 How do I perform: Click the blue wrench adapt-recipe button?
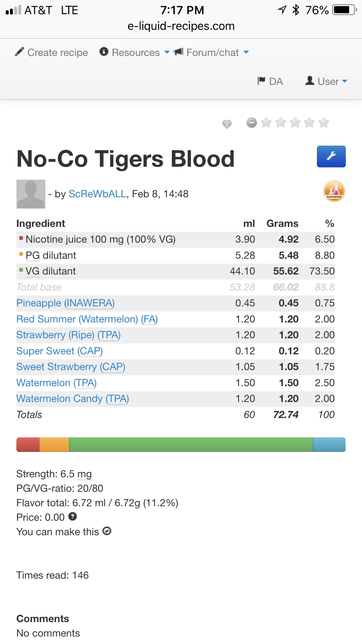click(331, 156)
